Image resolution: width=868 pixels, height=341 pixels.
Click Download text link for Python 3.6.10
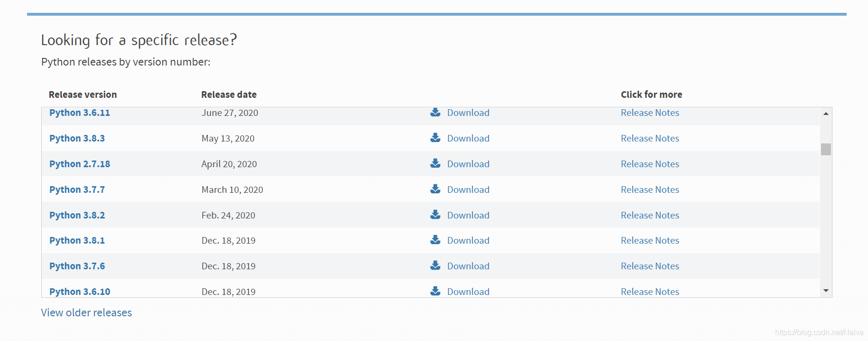468,292
